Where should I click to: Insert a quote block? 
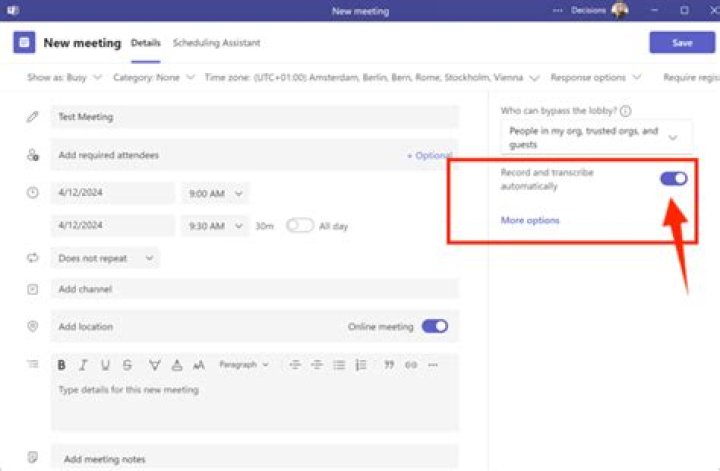(389, 365)
